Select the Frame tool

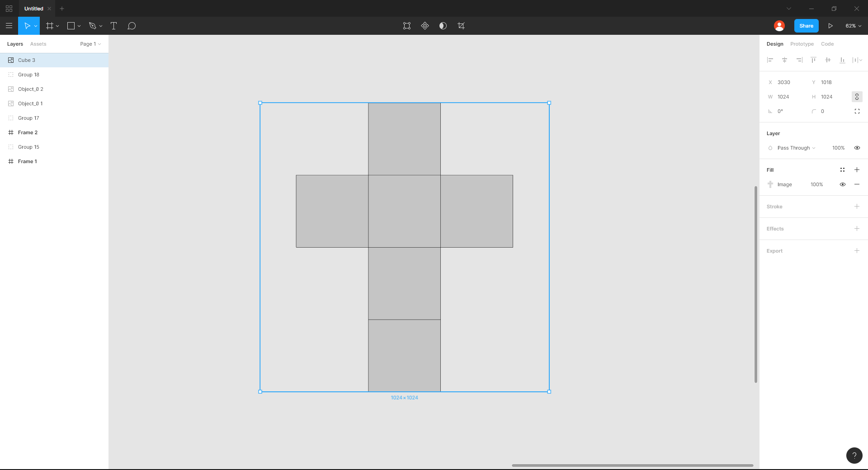[x=50, y=26]
